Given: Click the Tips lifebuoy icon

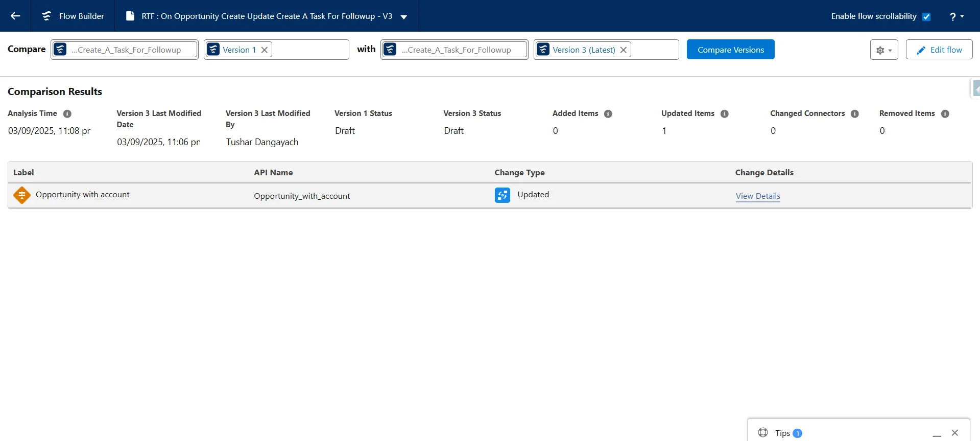Looking at the screenshot, I should [763, 432].
